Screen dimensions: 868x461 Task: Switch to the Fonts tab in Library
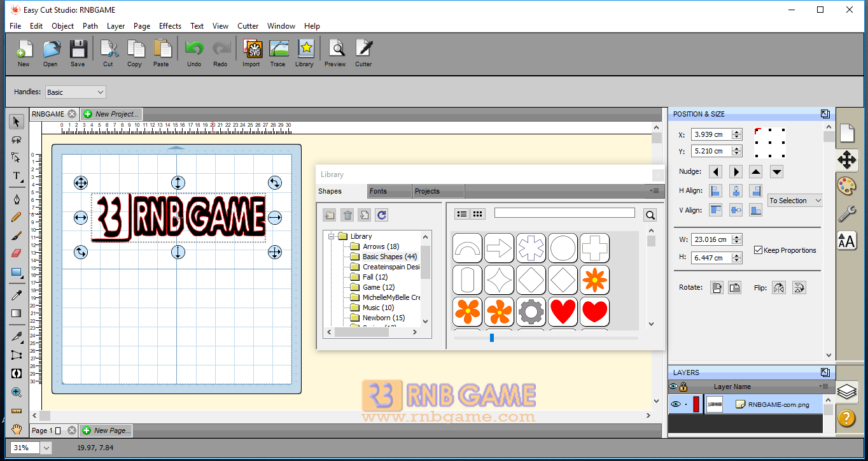point(389,191)
